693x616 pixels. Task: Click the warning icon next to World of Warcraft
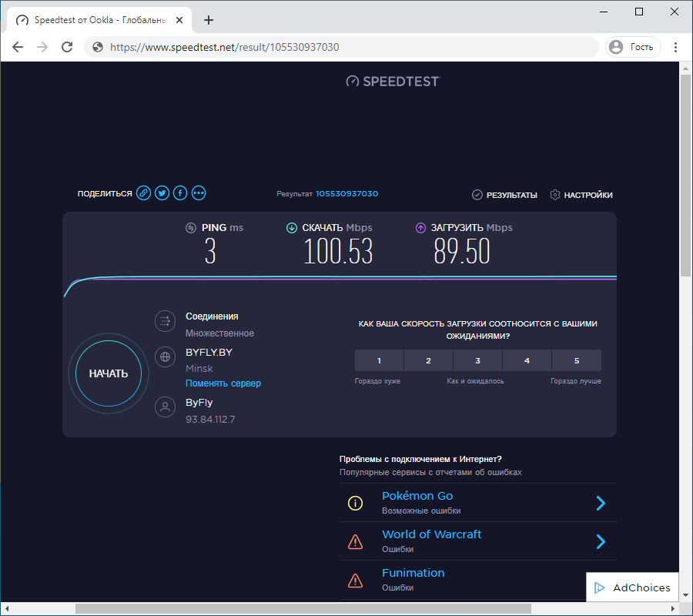click(x=355, y=541)
